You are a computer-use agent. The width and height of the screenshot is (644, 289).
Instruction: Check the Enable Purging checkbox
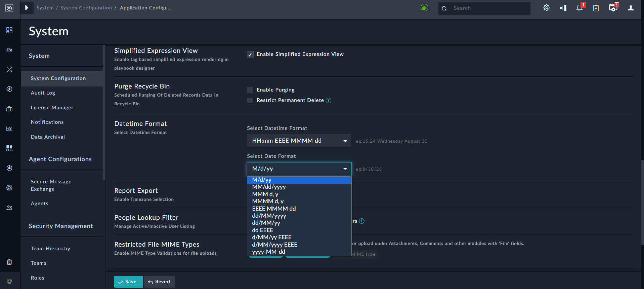click(250, 90)
